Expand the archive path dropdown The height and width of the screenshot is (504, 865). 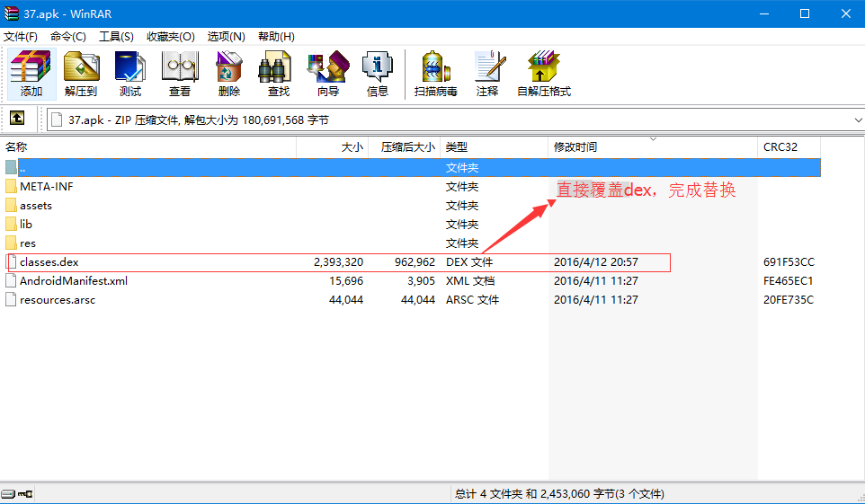pos(858,119)
